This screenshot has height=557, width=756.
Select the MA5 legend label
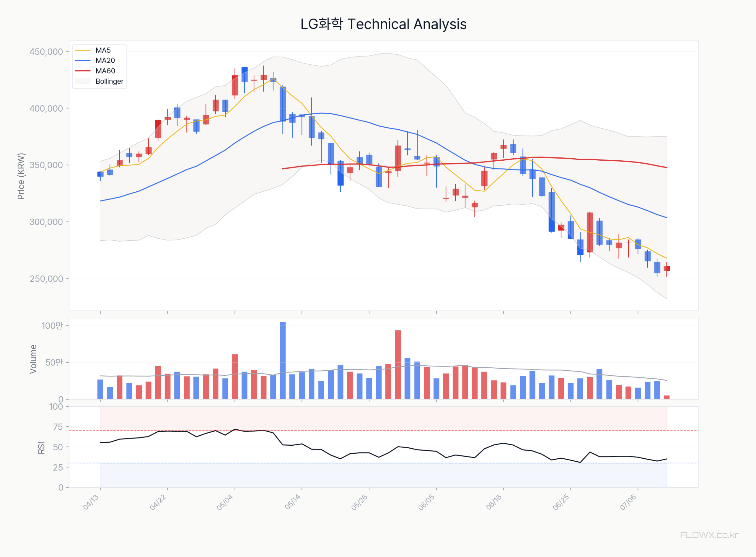pyautogui.click(x=103, y=50)
